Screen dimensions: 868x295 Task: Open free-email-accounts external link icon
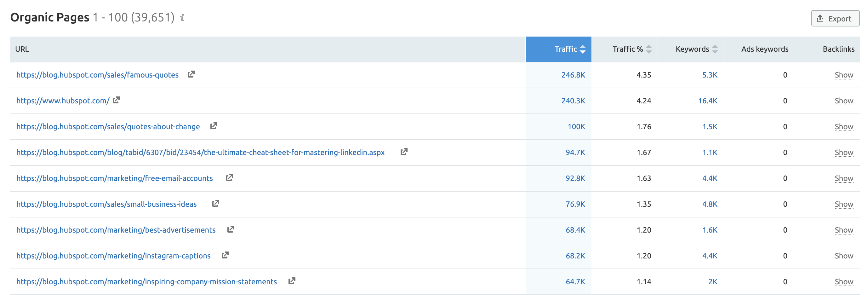(x=230, y=178)
